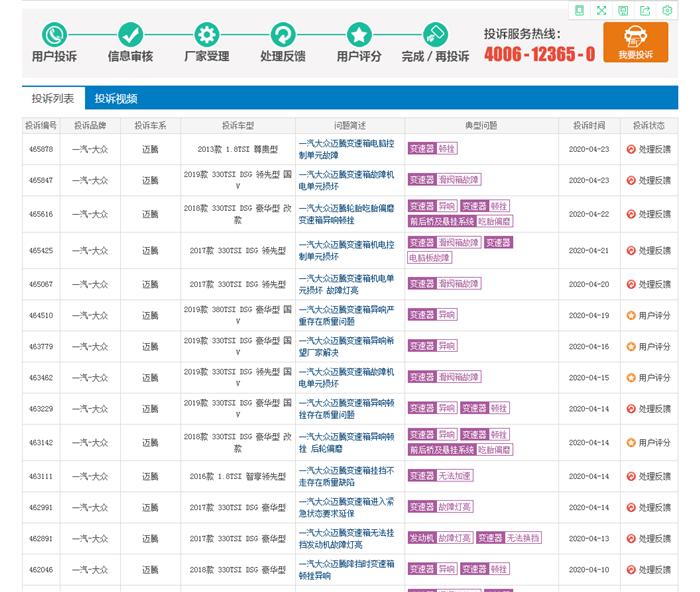Open link 变速箱无法挂挡发动机故障灯亮

(x=346, y=539)
